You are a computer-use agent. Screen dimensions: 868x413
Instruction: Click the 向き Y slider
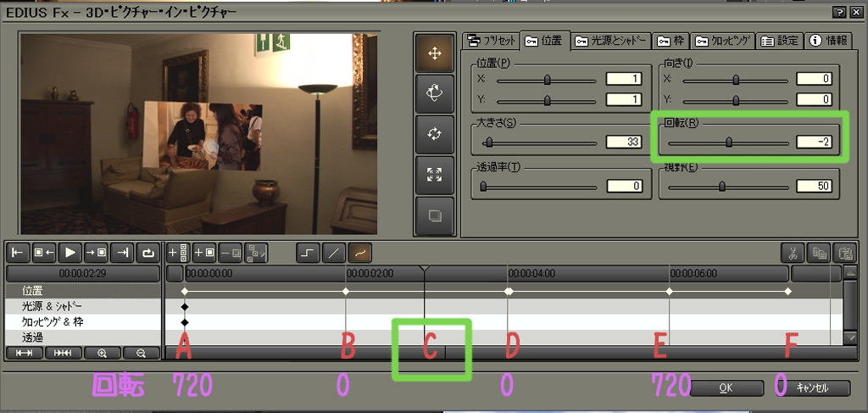tap(735, 100)
